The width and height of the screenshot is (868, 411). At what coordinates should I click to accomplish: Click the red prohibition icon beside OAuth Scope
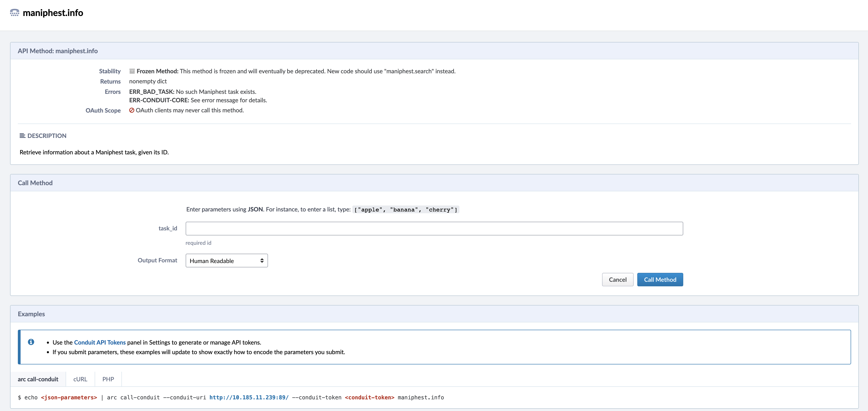coord(131,110)
